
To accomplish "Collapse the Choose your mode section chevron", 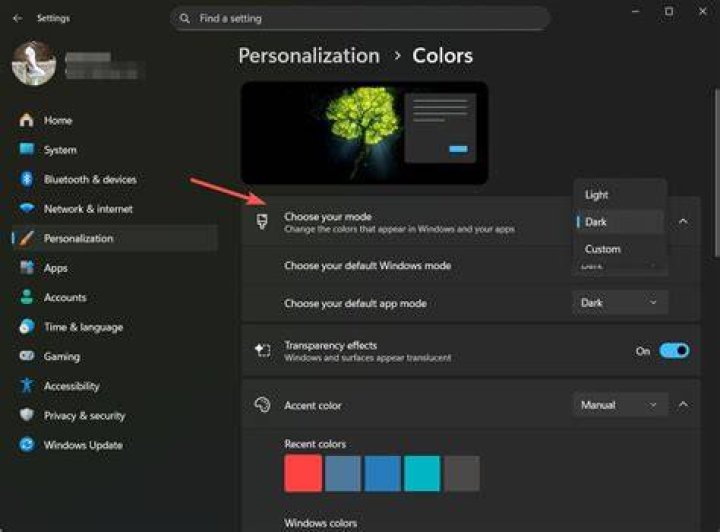I will 683,222.
